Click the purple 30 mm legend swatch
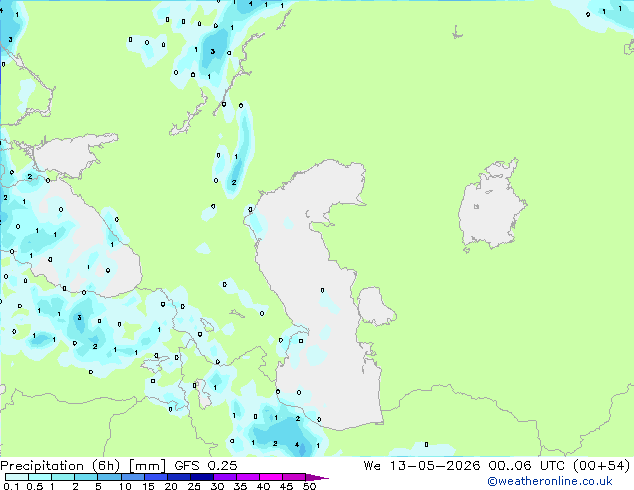Image resolution: width=634 pixels, height=490 pixels. (224, 477)
